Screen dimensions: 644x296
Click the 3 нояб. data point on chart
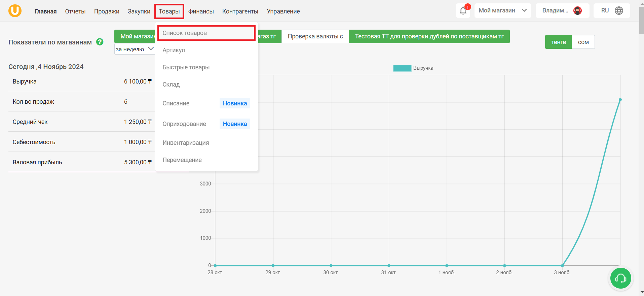pyautogui.click(x=562, y=265)
